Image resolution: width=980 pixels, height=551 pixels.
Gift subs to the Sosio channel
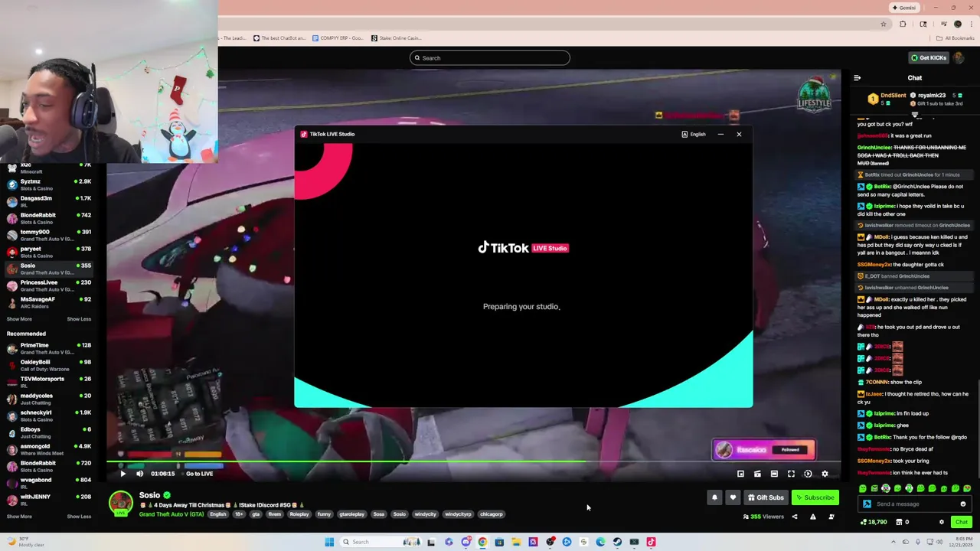[766, 497]
